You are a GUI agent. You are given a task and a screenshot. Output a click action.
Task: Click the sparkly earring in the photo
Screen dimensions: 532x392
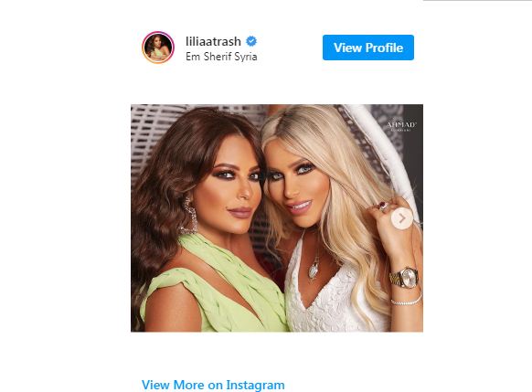tap(189, 216)
